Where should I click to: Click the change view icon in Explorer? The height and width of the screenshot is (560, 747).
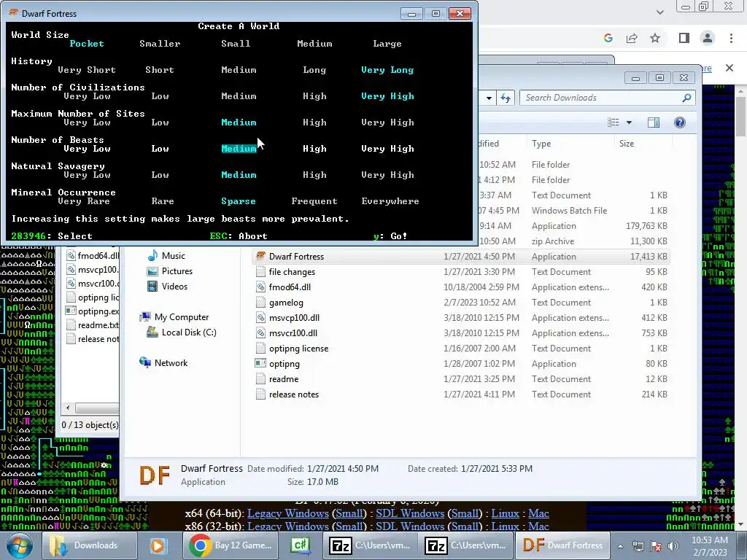(613, 122)
